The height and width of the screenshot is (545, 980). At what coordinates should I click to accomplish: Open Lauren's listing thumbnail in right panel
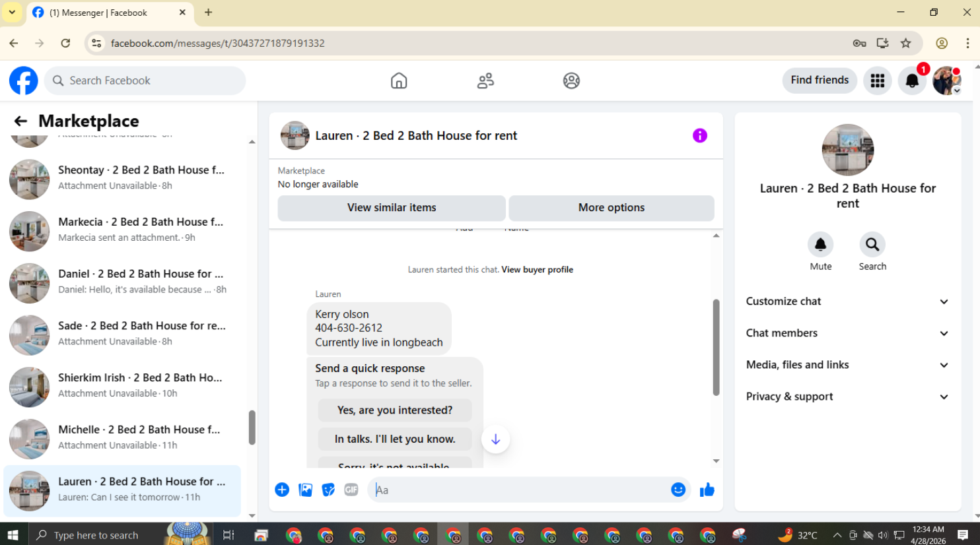848,150
